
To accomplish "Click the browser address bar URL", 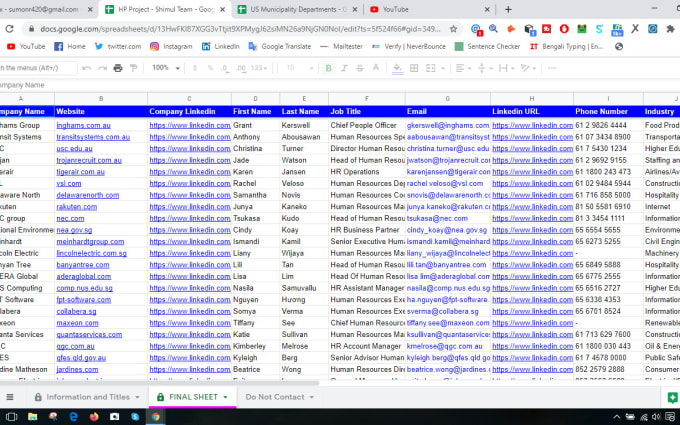I will tap(240, 29).
